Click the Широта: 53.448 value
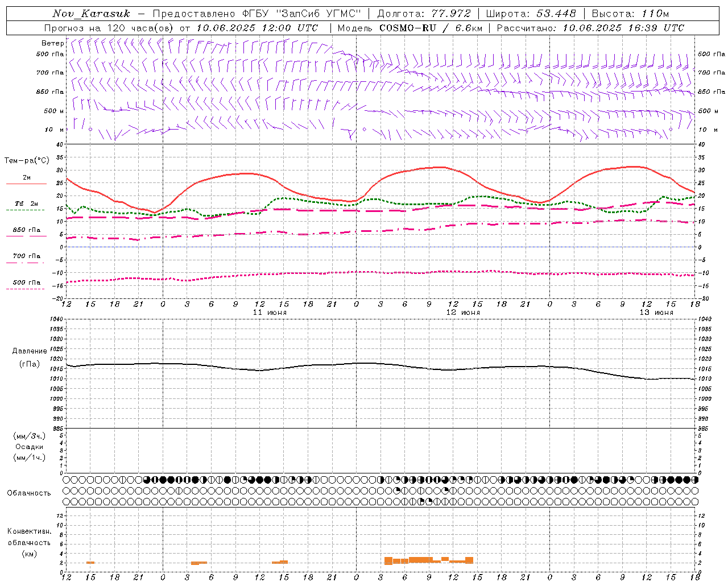Screen dimensions: 728x582 531,14
